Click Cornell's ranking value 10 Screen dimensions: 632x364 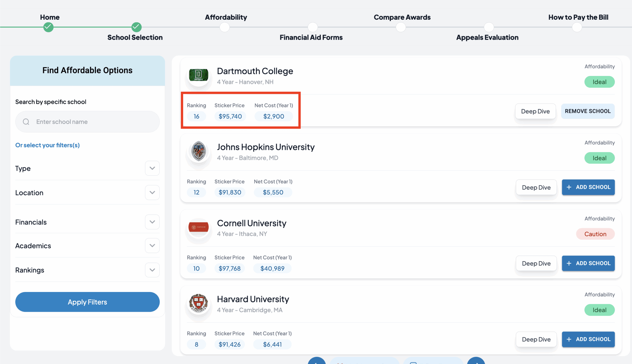[x=197, y=268]
